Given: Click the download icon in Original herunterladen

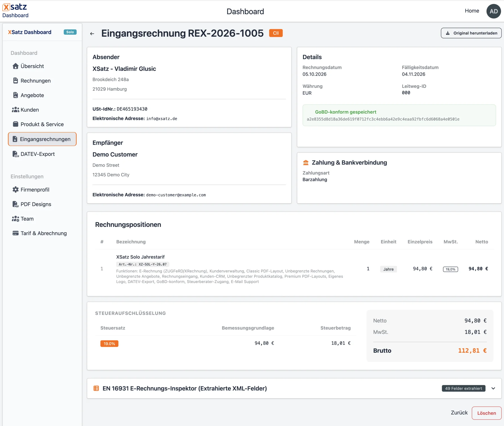Looking at the screenshot, I should point(448,33).
